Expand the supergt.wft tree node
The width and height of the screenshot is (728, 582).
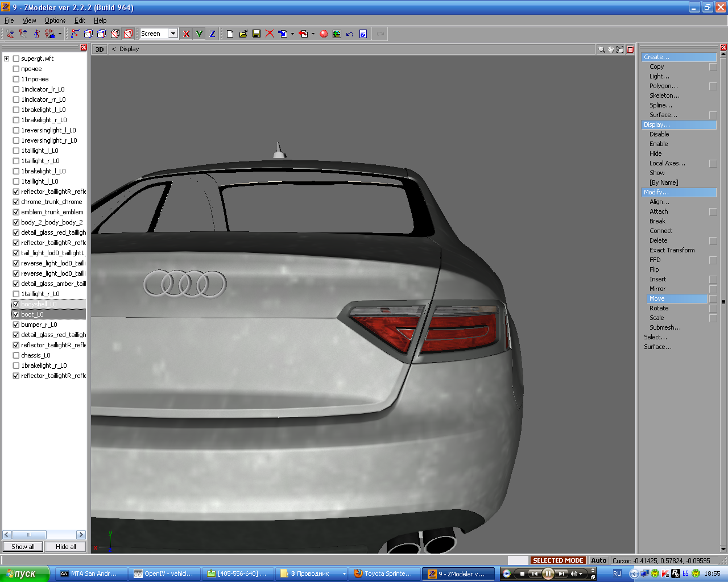click(7, 59)
